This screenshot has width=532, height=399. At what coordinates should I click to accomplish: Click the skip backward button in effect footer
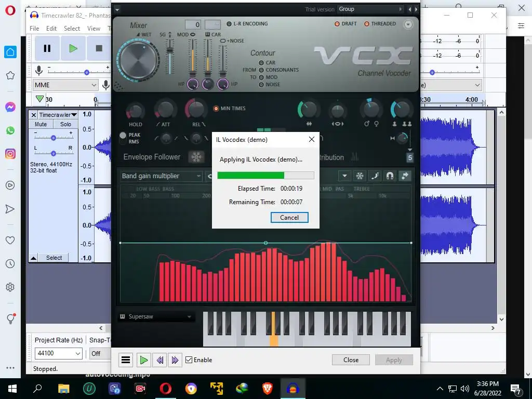159,360
